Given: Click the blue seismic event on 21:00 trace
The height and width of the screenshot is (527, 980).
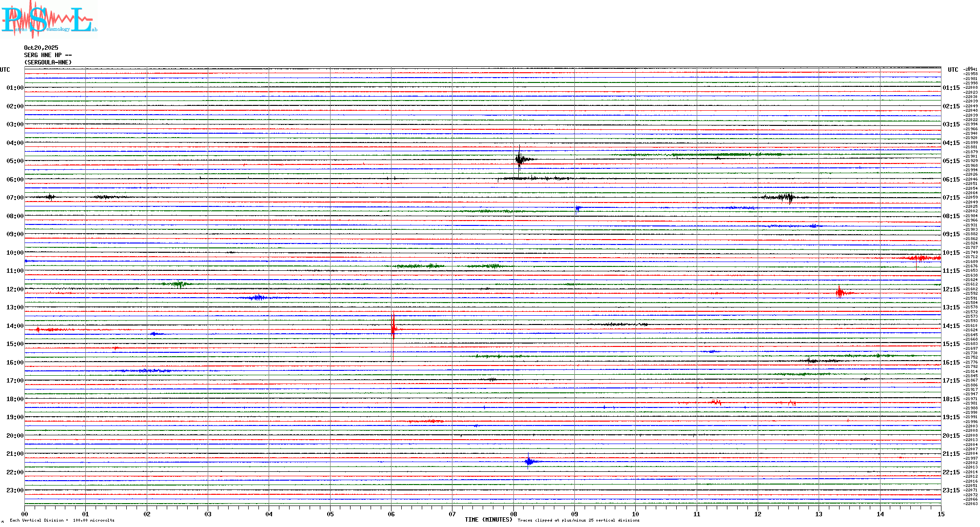Looking at the screenshot, I should pyautogui.click(x=529, y=462).
